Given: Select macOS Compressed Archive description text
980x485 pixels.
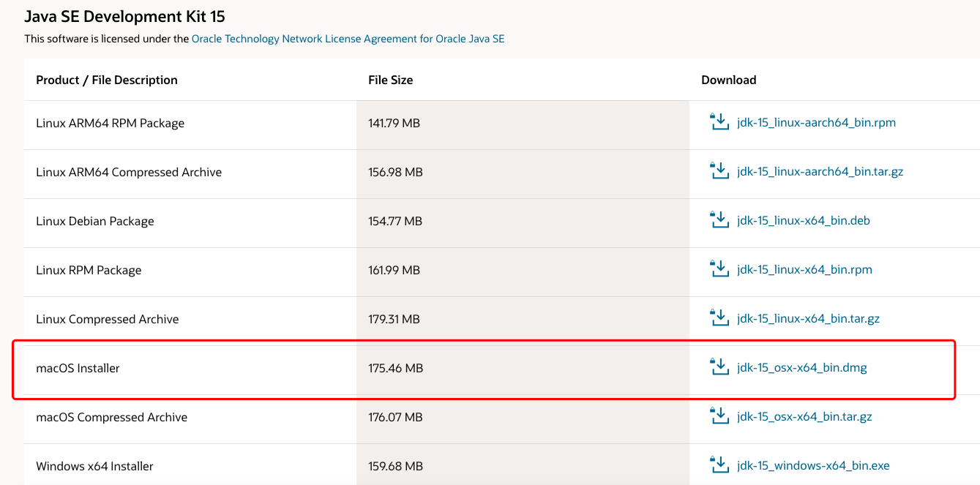Looking at the screenshot, I should [x=112, y=417].
